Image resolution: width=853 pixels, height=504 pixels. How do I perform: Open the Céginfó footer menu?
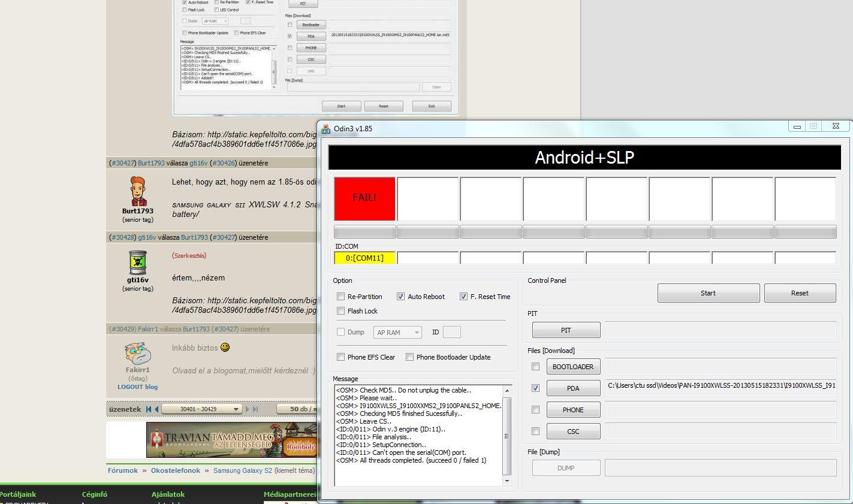click(95, 494)
